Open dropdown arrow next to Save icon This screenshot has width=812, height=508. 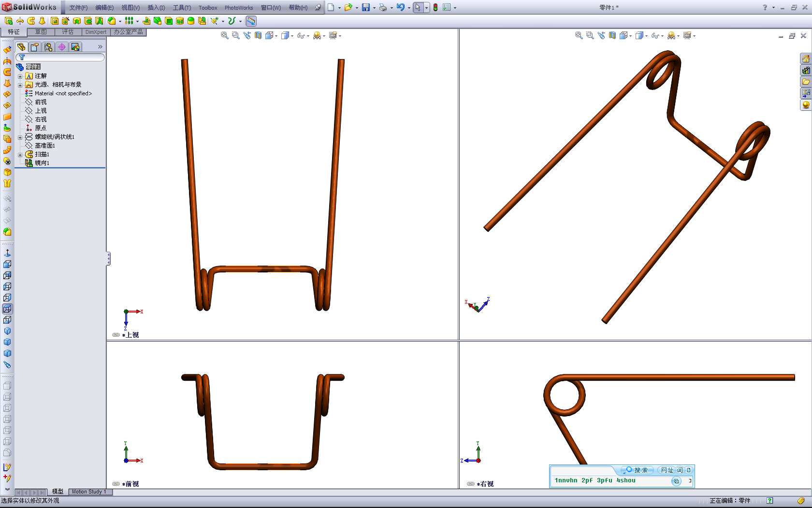pos(374,8)
